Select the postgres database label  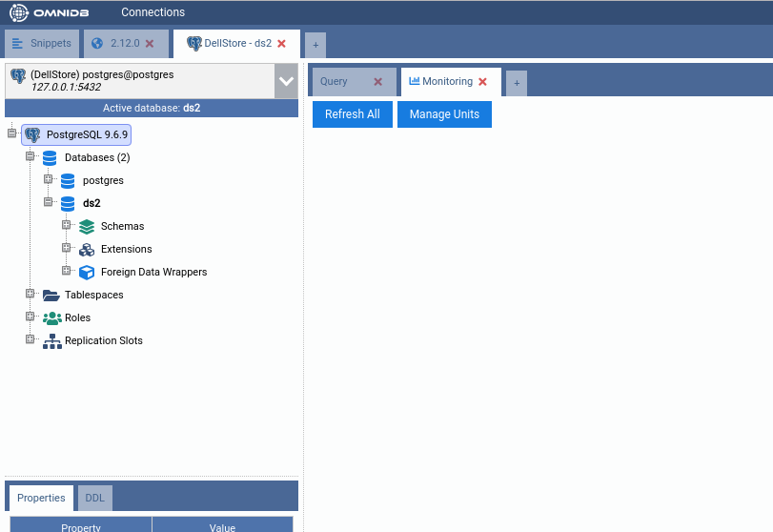[103, 180]
